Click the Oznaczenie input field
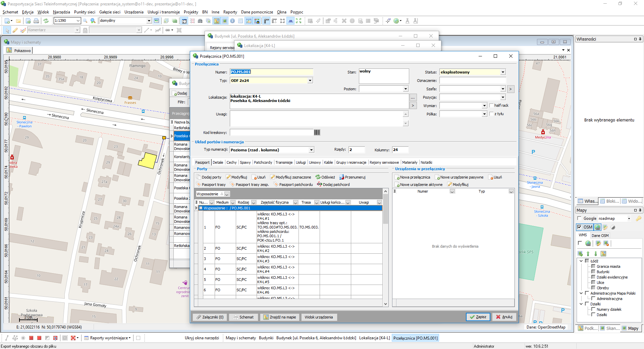This screenshot has width=644, height=349. [473, 81]
